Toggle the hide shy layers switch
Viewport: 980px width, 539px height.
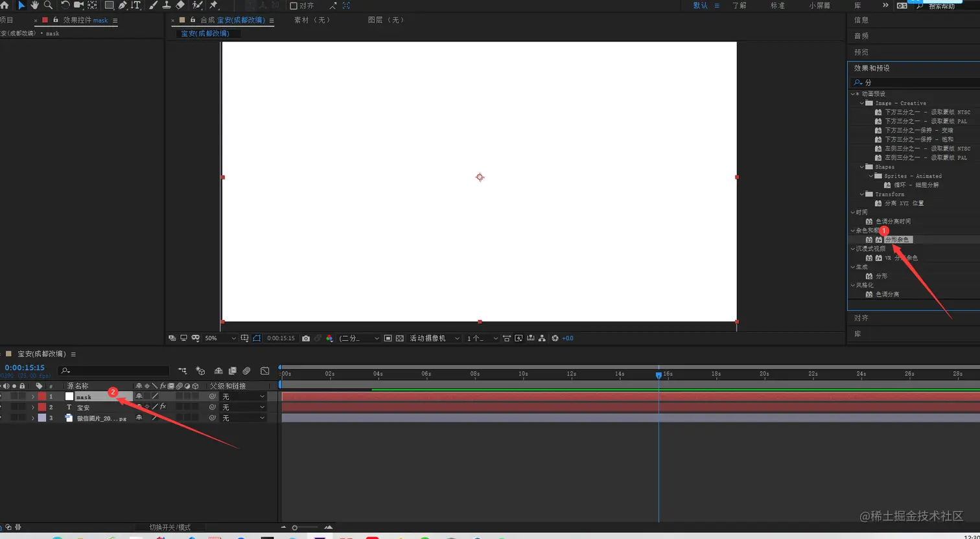(218, 371)
